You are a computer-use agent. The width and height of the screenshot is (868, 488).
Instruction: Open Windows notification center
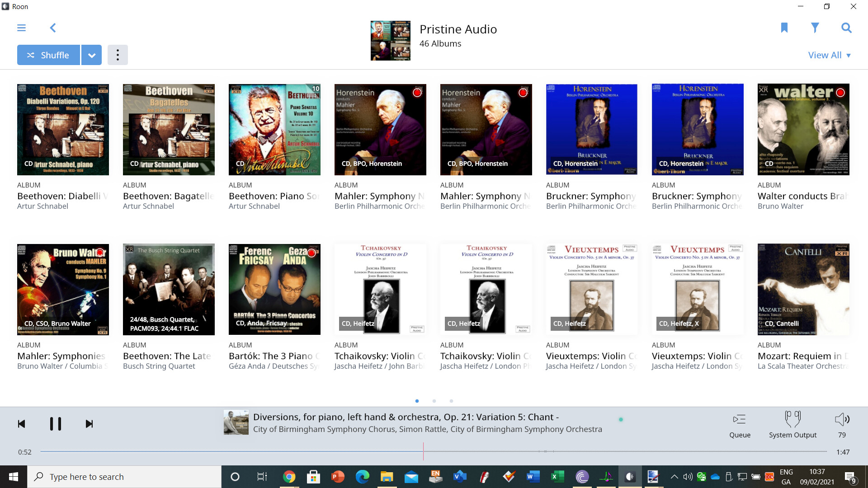point(850,477)
